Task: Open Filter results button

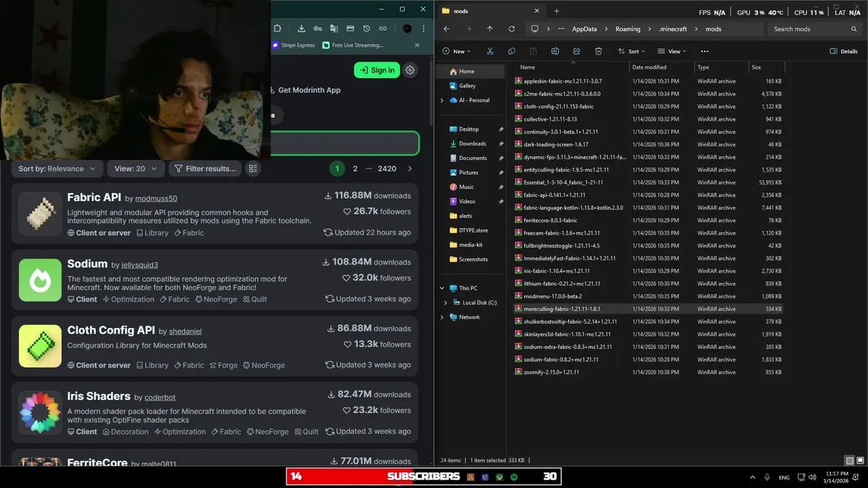Action: tap(205, 169)
